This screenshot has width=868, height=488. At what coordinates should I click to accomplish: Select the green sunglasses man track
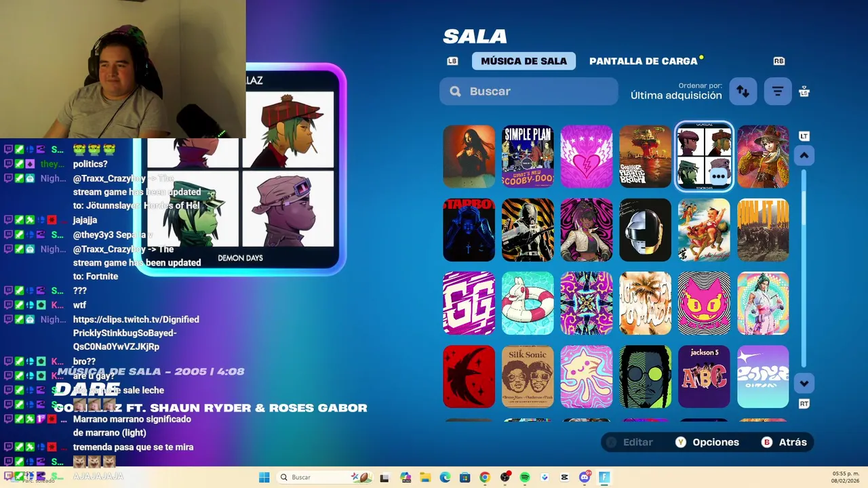click(646, 376)
